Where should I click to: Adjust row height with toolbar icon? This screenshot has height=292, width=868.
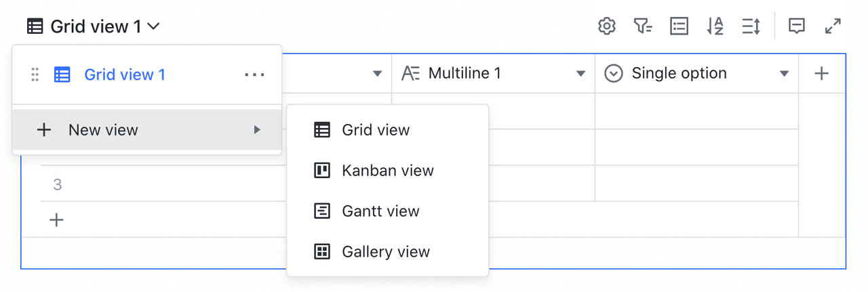coord(751,26)
